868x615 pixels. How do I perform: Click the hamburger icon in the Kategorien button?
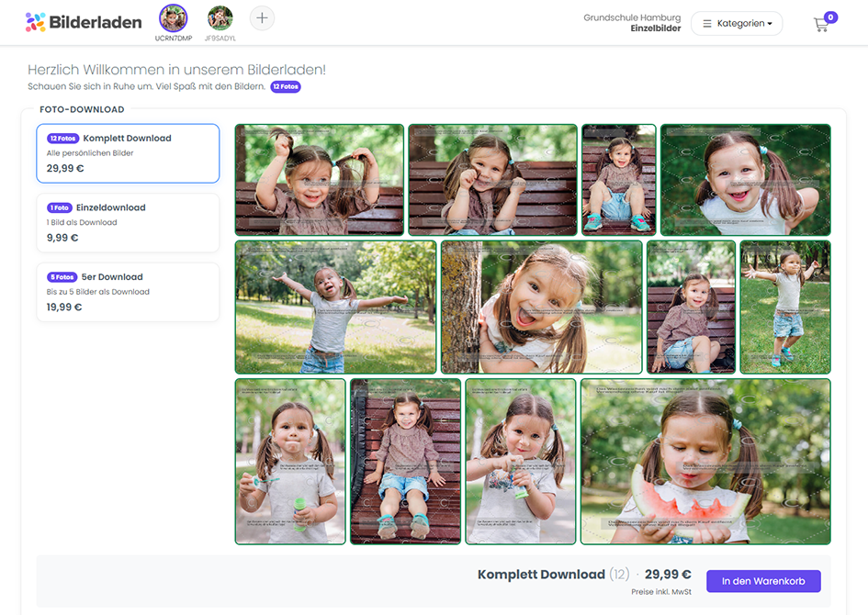click(707, 24)
